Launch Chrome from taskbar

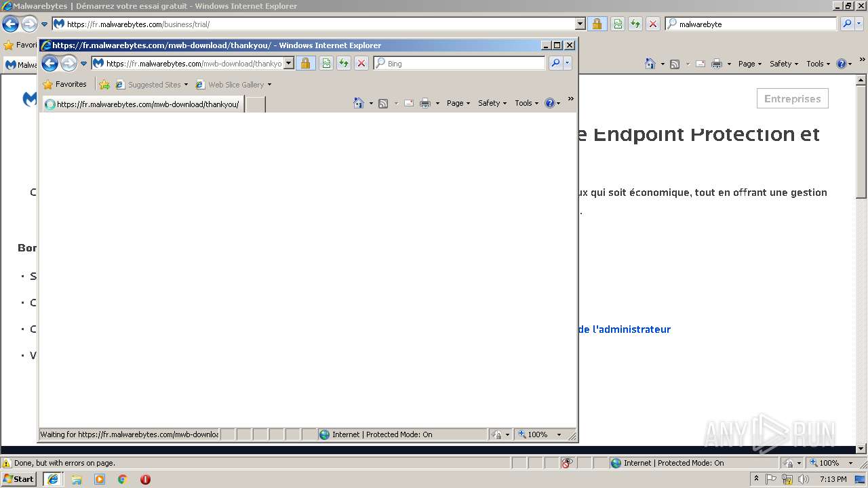tap(123, 479)
